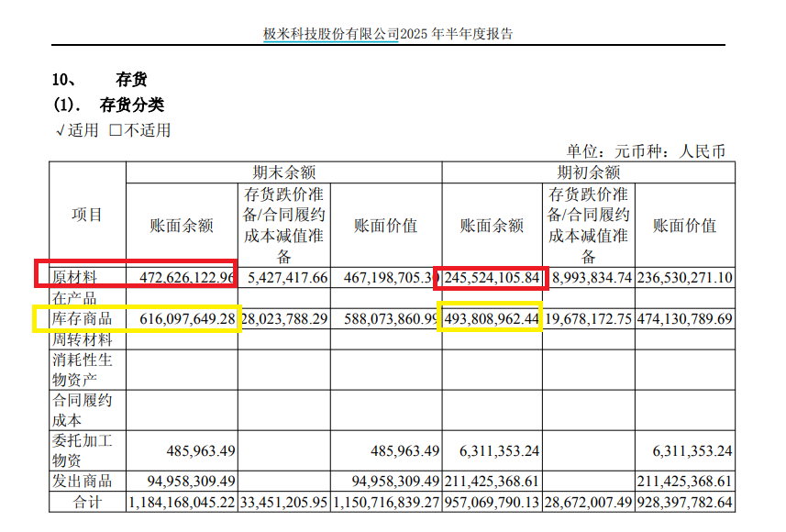Screen dimensions: 786x532
Task: Click the 库存商品 row label
Action: click(x=83, y=319)
